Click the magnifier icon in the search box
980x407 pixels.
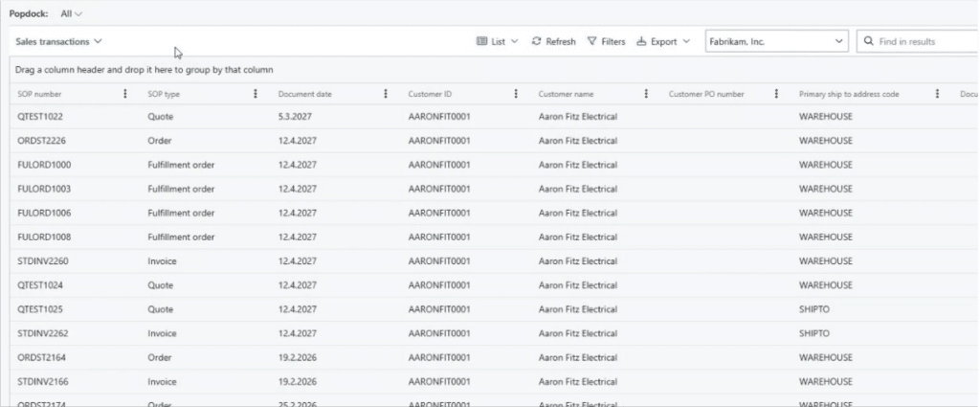[x=868, y=41]
